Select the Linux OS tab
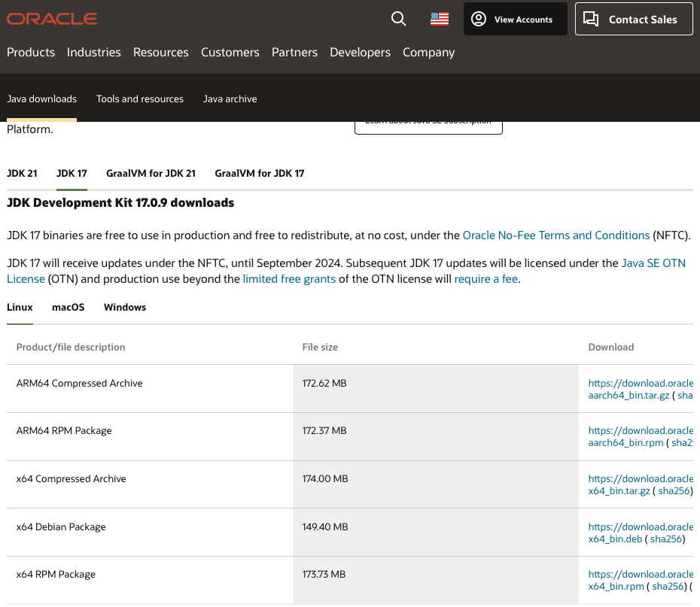 pos(20,307)
